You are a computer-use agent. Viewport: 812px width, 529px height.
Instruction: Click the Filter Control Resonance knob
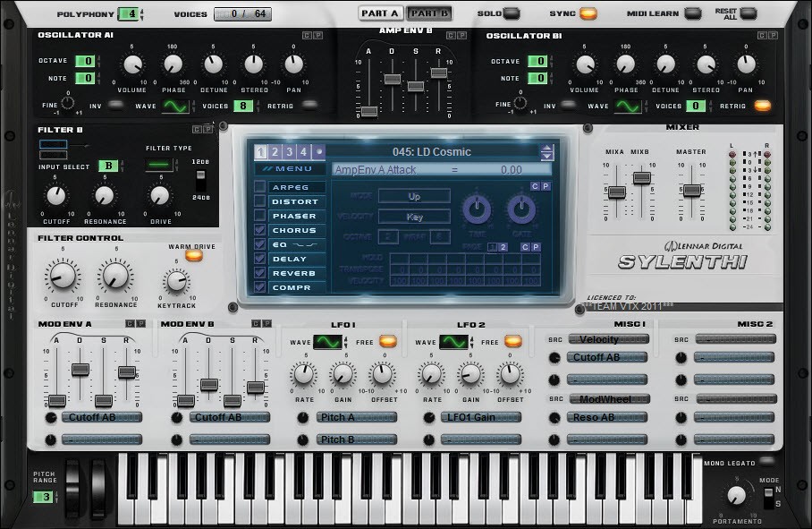[115, 277]
